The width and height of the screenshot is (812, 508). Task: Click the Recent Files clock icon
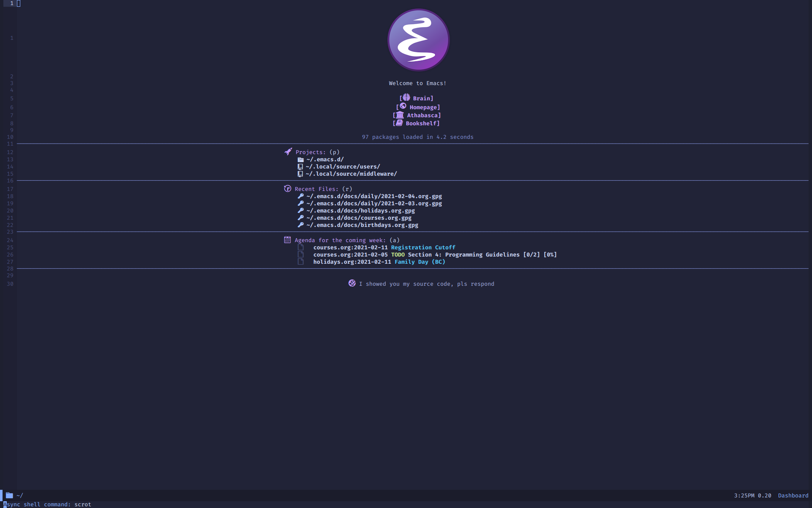click(287, 188)
